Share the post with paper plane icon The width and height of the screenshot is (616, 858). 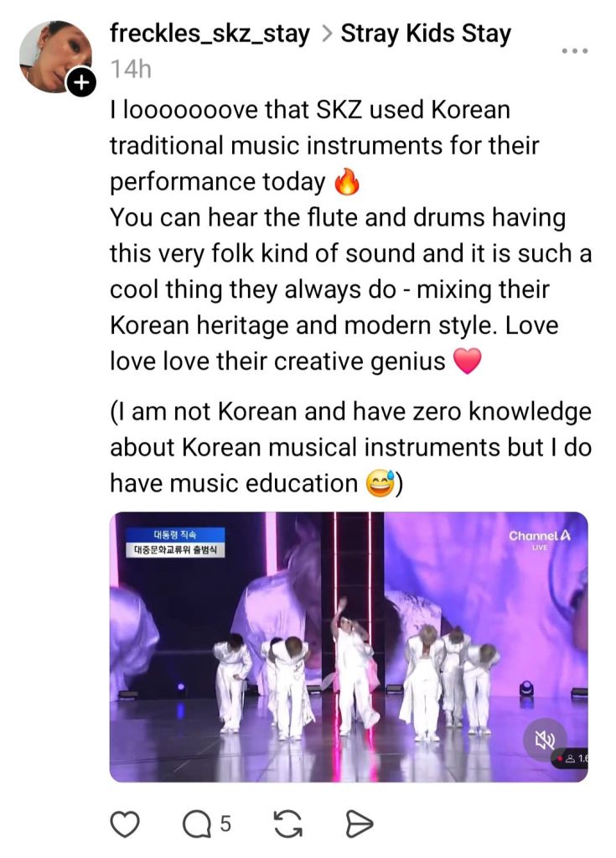pos(360,824)
